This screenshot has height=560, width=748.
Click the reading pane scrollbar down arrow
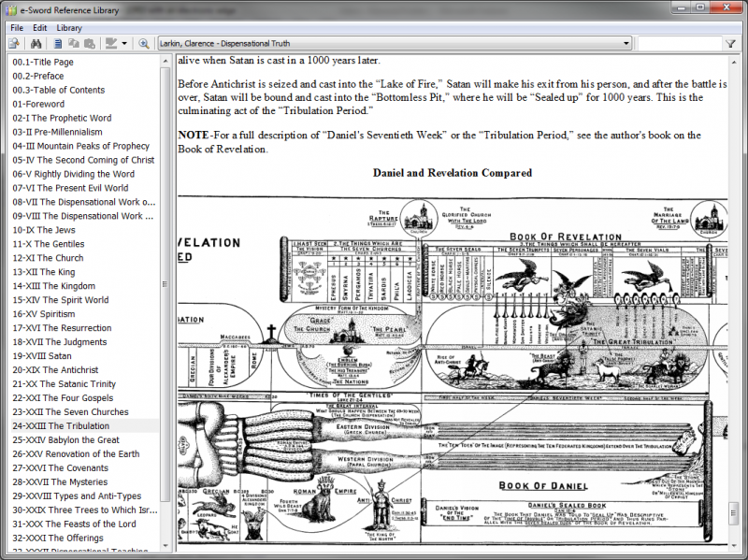pyautogui.click(x=734, y=545)
